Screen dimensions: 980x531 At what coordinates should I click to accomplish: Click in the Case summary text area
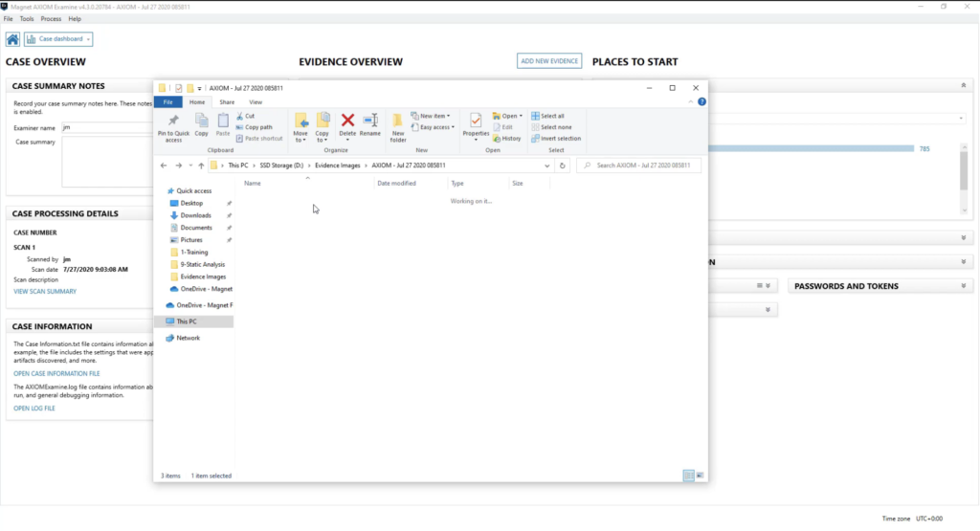coord(107,162)
